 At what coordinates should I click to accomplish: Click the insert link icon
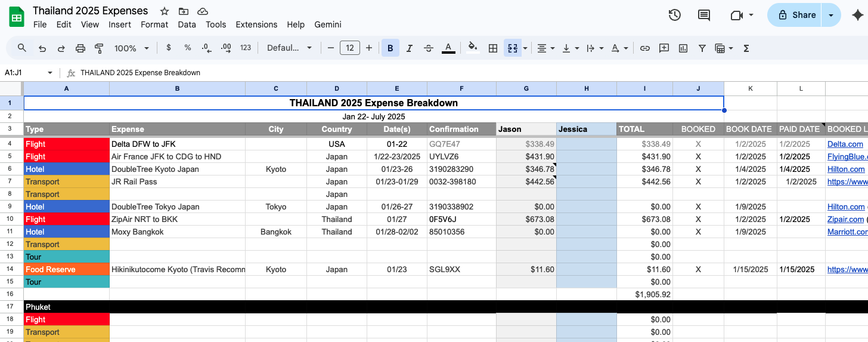(x=644, y=48)
